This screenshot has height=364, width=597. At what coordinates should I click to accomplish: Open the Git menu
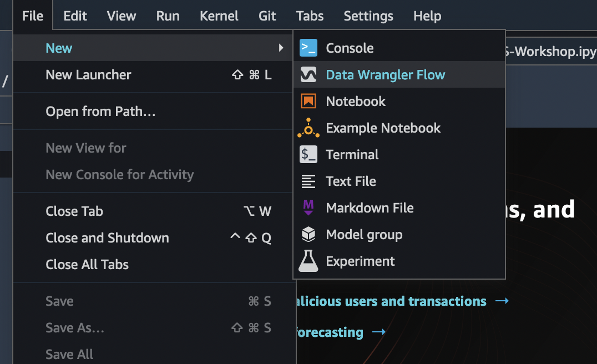267,16
